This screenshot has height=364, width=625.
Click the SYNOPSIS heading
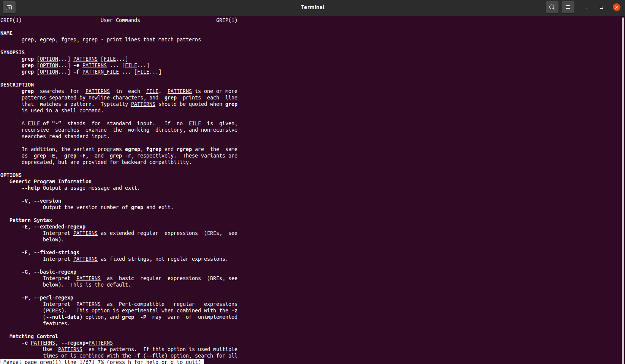click(13, 52)
